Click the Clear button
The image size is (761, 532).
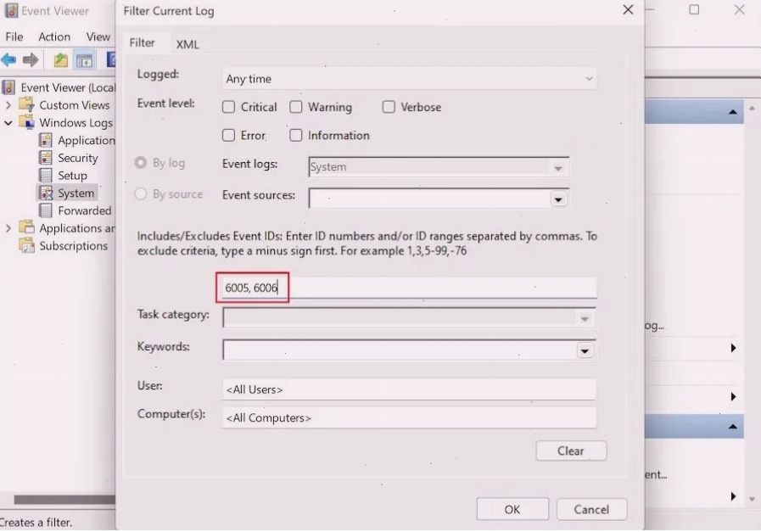click(x=571, y=451)
